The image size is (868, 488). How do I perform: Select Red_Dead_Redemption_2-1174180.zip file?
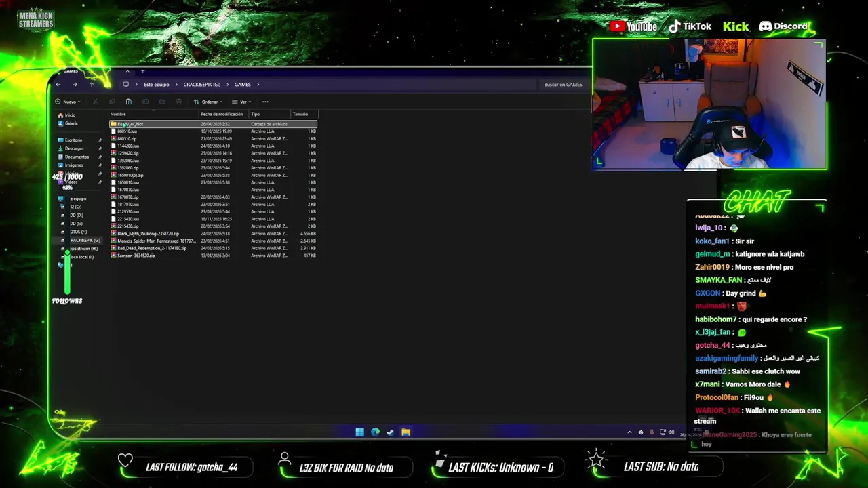(x=213, y=248)
